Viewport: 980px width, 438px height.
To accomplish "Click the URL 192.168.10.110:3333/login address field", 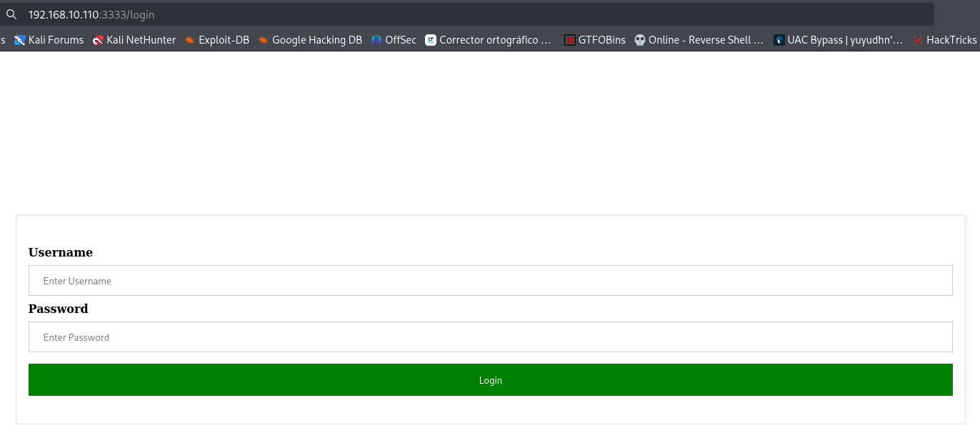I will coord(467,14).
